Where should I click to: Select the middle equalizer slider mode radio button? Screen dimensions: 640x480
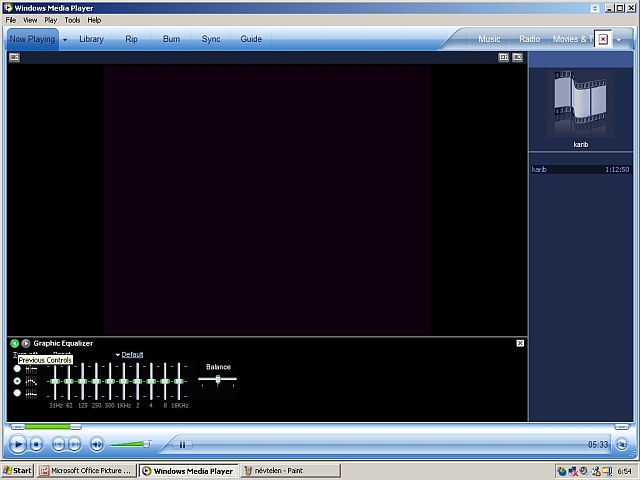(17, 381)
